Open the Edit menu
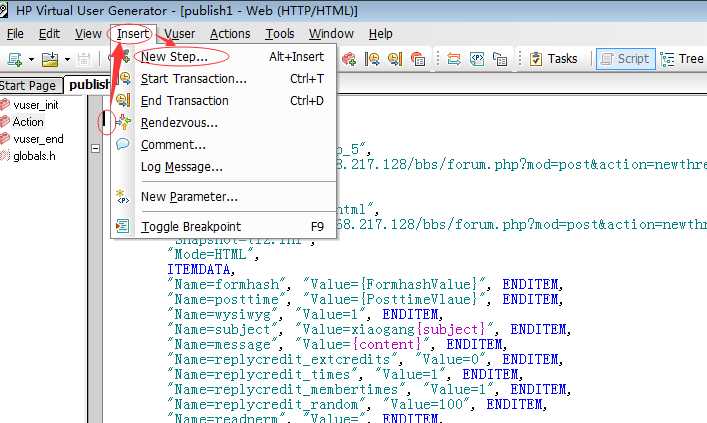 coord(49,34)
